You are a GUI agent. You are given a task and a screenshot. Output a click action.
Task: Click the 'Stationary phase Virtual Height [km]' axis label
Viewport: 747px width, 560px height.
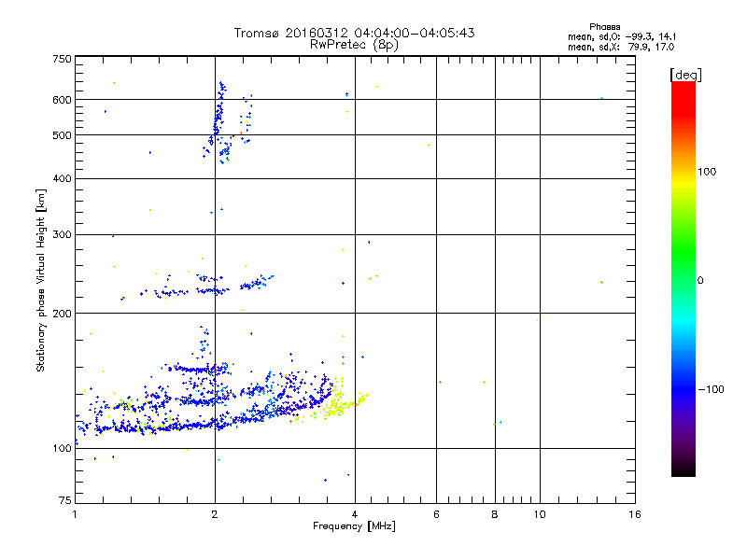[41, 281]
